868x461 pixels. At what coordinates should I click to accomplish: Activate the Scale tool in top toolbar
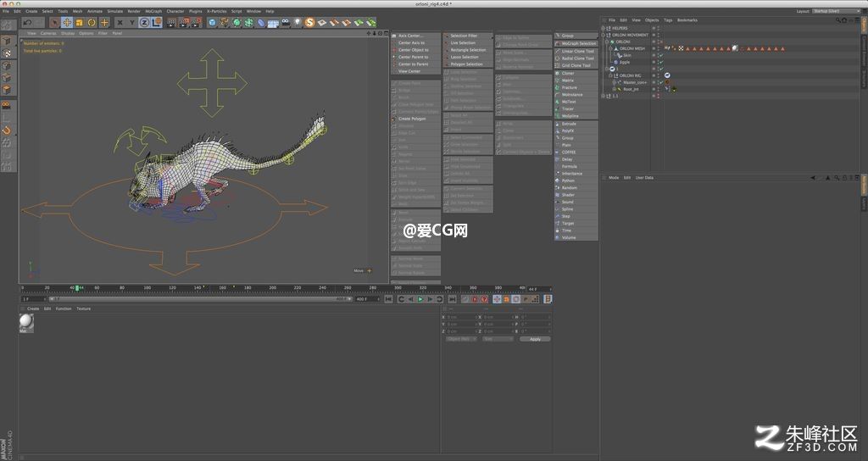79,22
